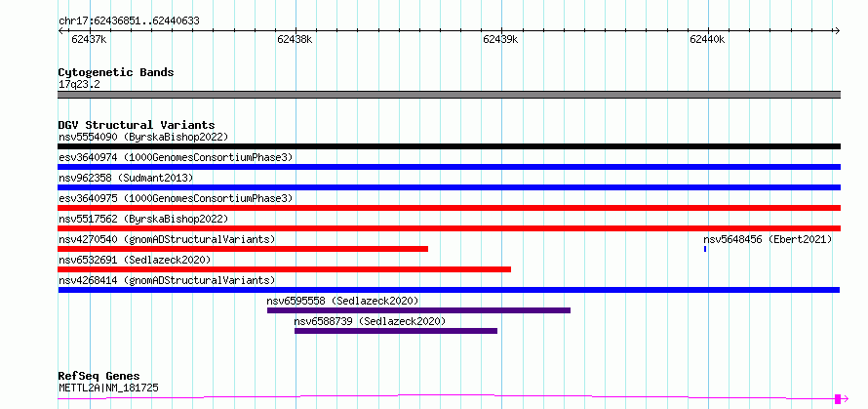The width and height of the screenshot is (868, 409).
Task: Click the nsv5554090 (ByrskaBishop2022) label
Action: 143,137
